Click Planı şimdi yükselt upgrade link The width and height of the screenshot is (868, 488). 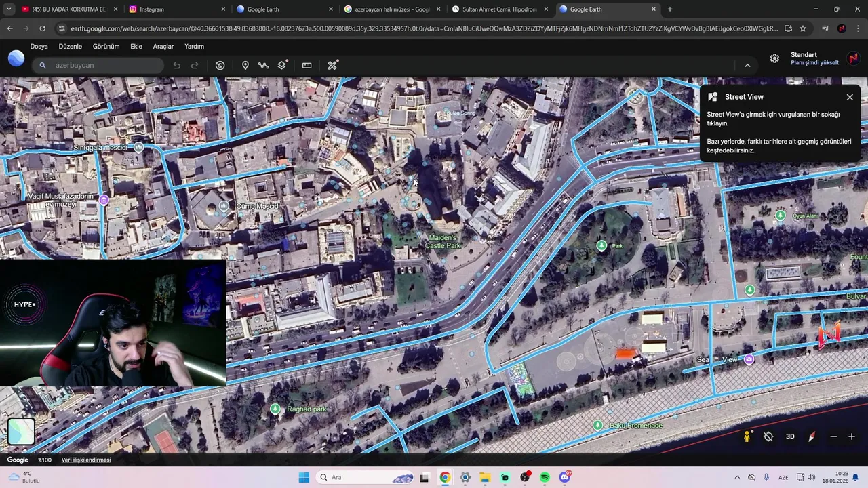(x=814, y=63)
